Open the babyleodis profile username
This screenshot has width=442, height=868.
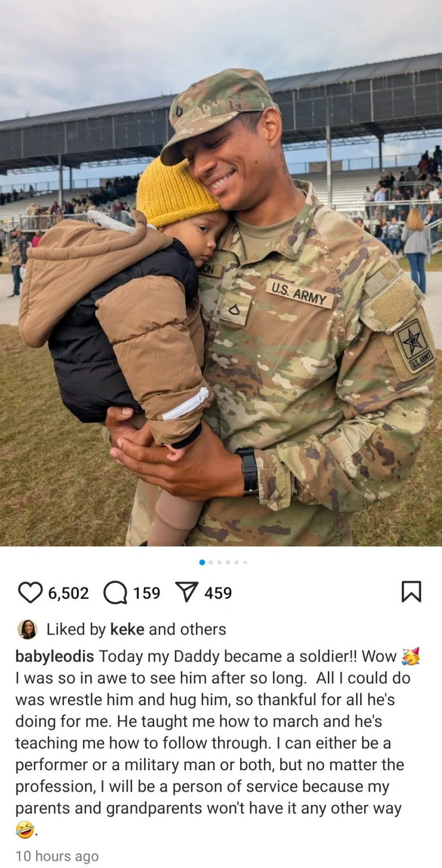[55, 657]
